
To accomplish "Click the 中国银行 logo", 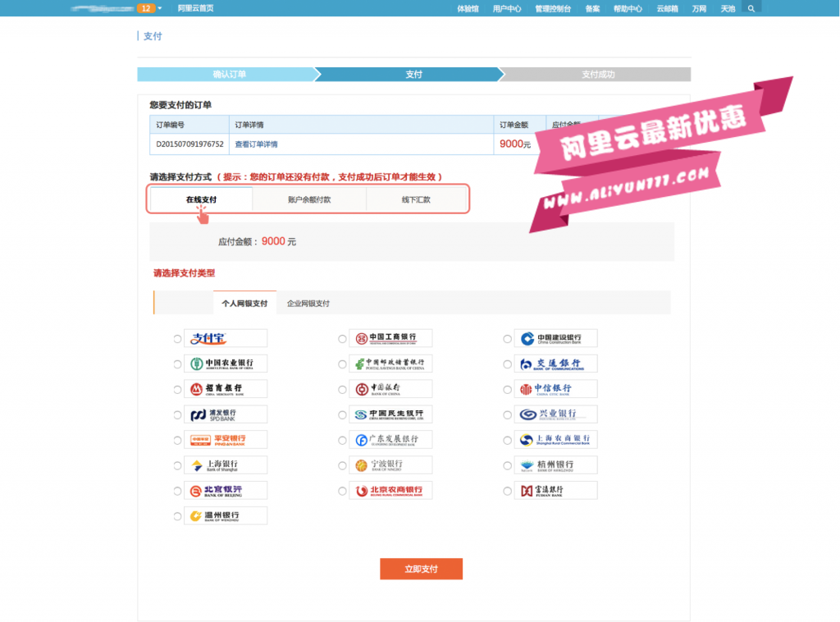I will [x=390, y=389].
